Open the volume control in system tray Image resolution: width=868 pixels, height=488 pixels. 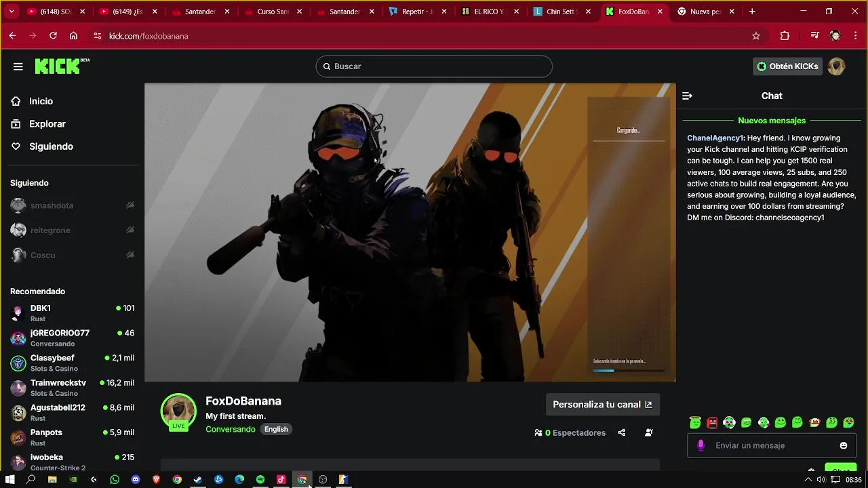click(x=821, y=479)
